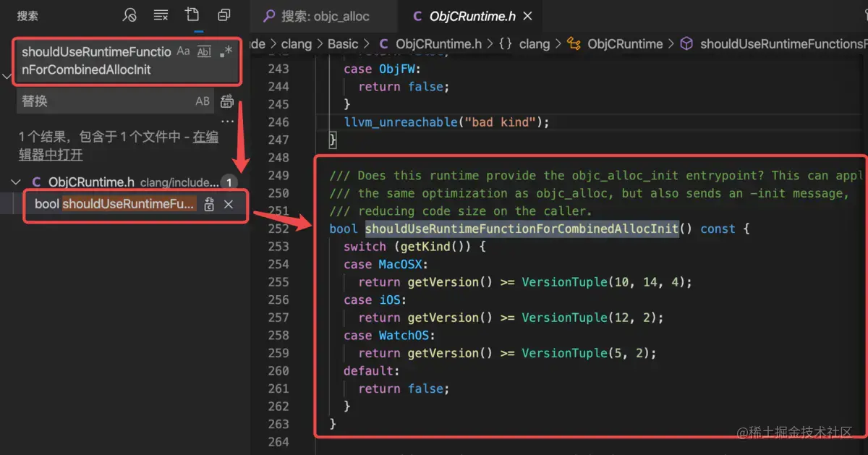Collapse the replace field chevron
Screen dimensions: 868x455
point(7,76)
